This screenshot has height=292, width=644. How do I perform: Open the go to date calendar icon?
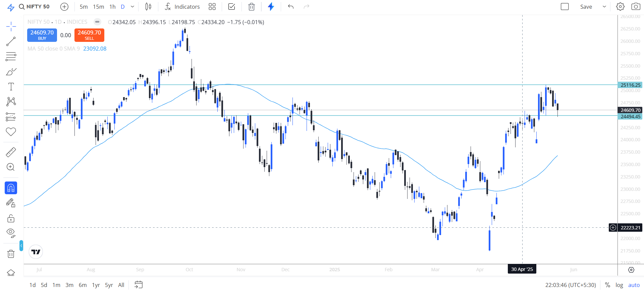pyautogui.click(x=139, y=285)
